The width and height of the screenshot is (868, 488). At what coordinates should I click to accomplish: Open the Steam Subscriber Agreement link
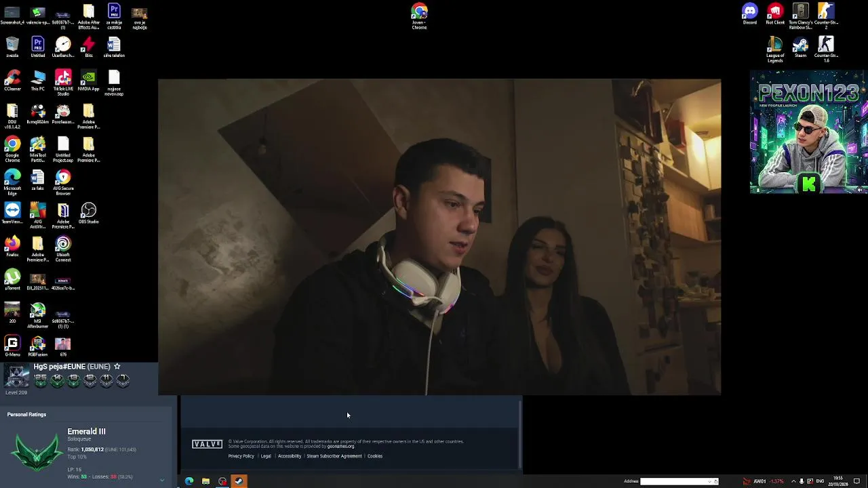pos(334,456)
